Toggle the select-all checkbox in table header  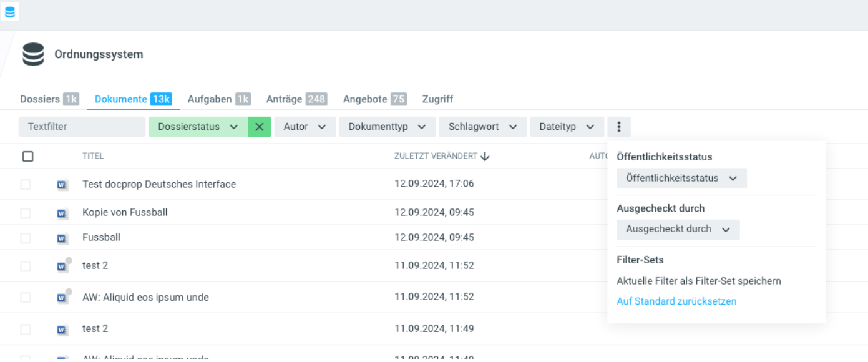click(27, 156)
